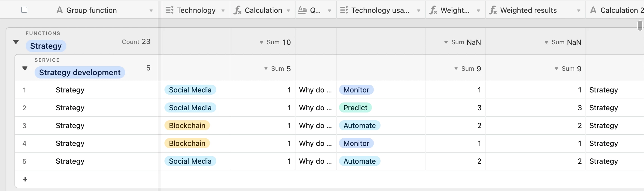This screenshot has width=644, height=191.
Task: Click the vertical scrollbar handle
Action: [x=640, y=26]
